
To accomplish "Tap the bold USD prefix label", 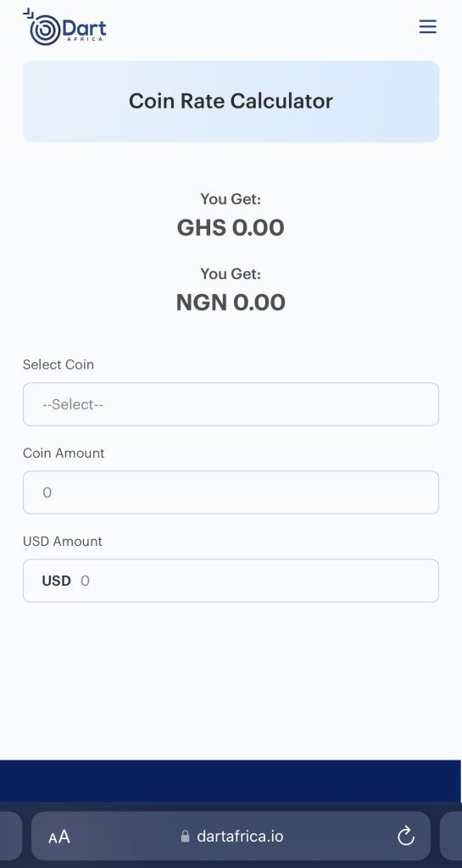I will coord(57,581).
